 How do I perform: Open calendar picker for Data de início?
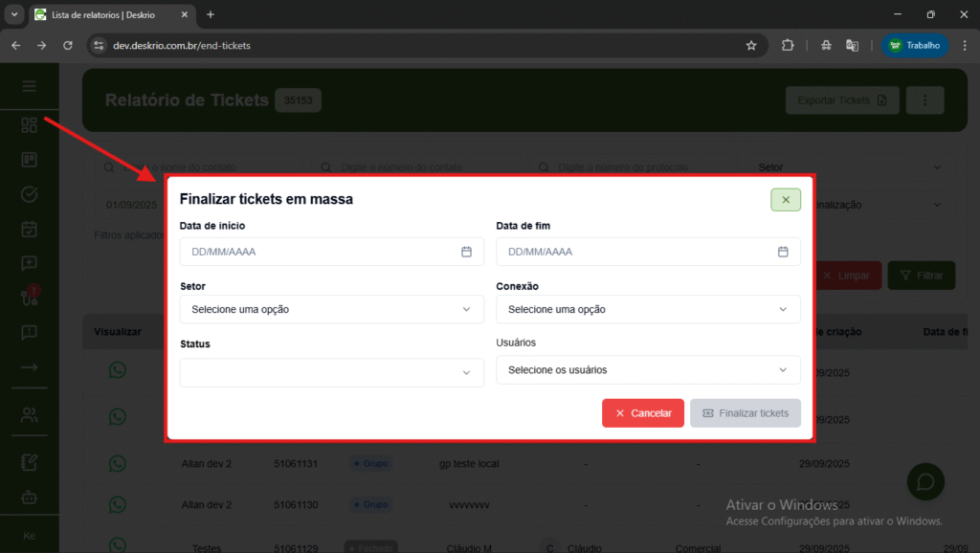point(467,252)
